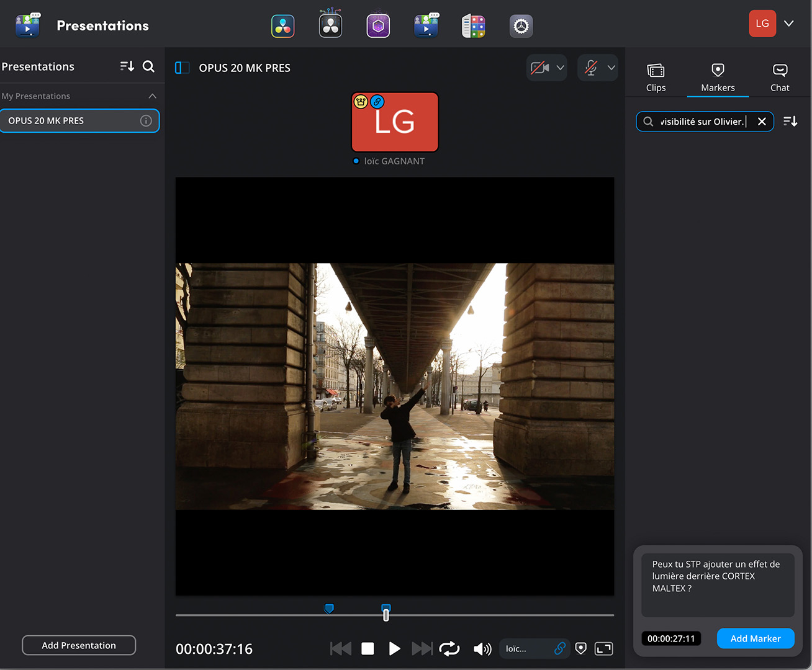Toggle the microphone mute button

click(591, 68)
